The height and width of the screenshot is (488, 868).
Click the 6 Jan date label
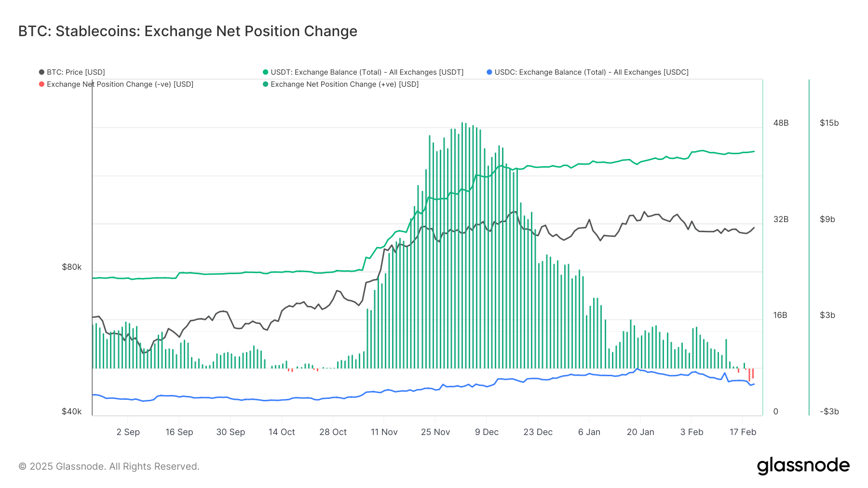pos(589,432)
